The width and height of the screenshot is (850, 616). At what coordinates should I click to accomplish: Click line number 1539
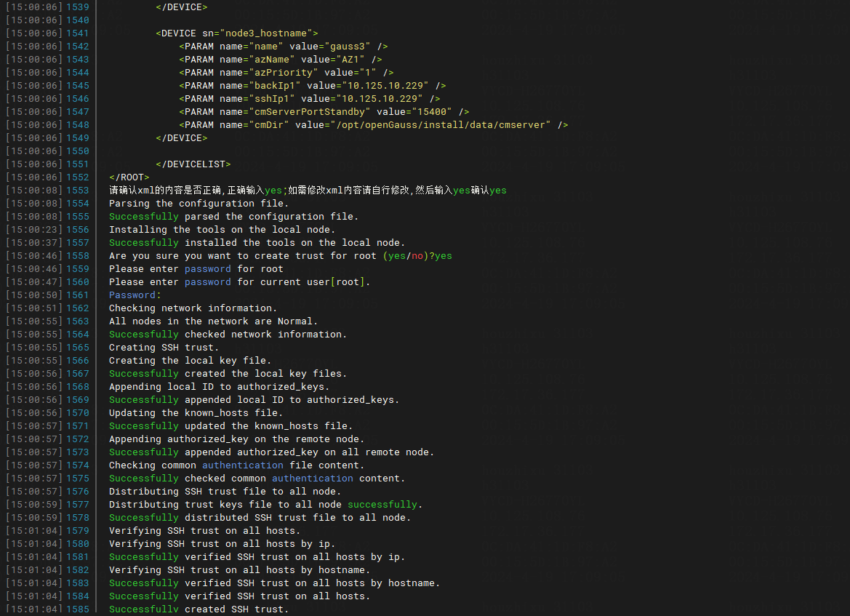pyautogui.click(x=78, y=7)
